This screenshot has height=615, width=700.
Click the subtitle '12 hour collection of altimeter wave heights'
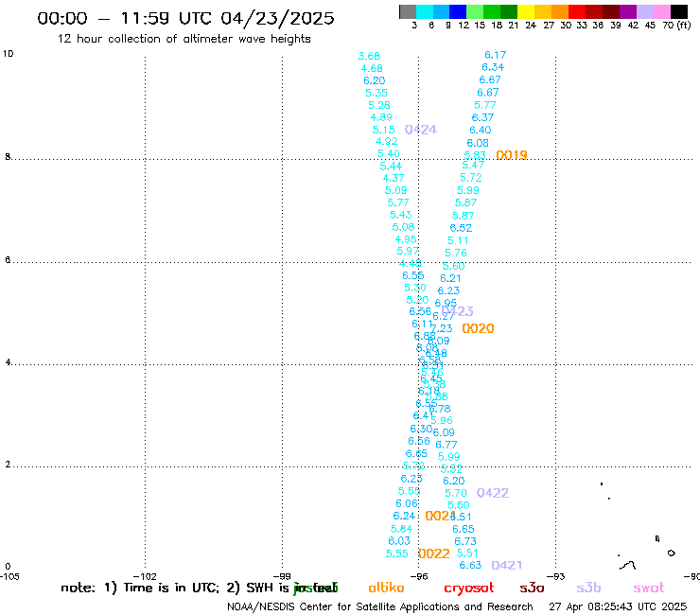[x=184, y=39]
